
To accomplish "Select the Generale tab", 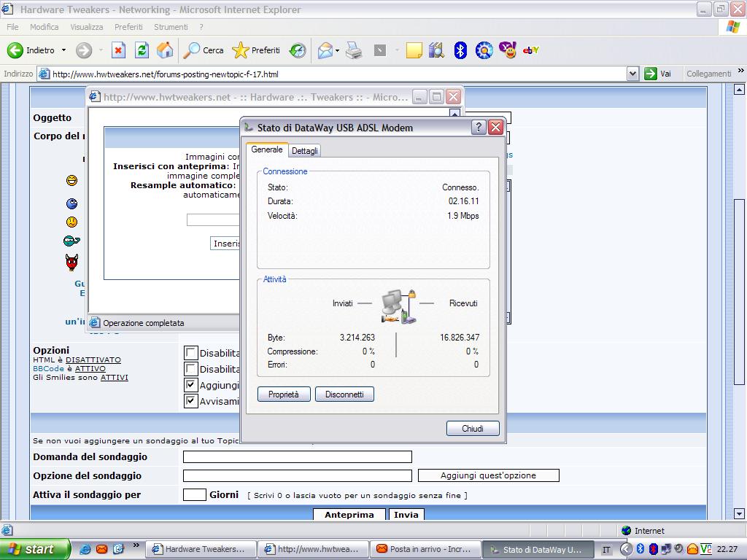I will [x=267, y=149].
